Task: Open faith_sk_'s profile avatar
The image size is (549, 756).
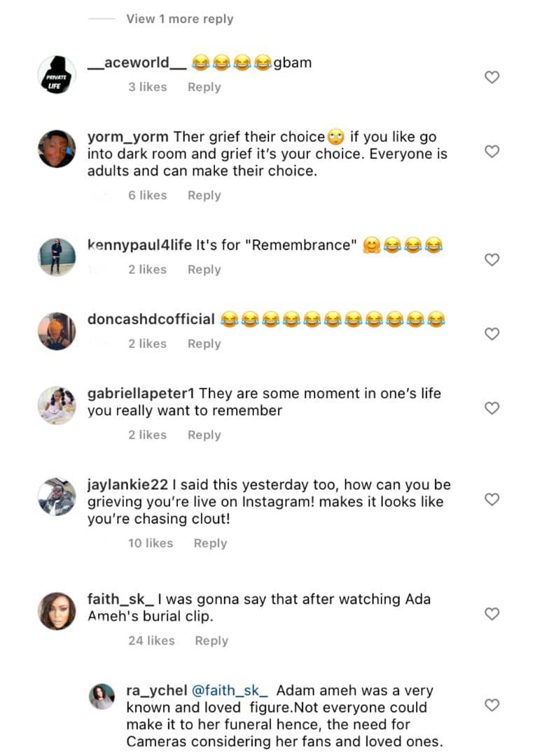Action: coord(57,611)
